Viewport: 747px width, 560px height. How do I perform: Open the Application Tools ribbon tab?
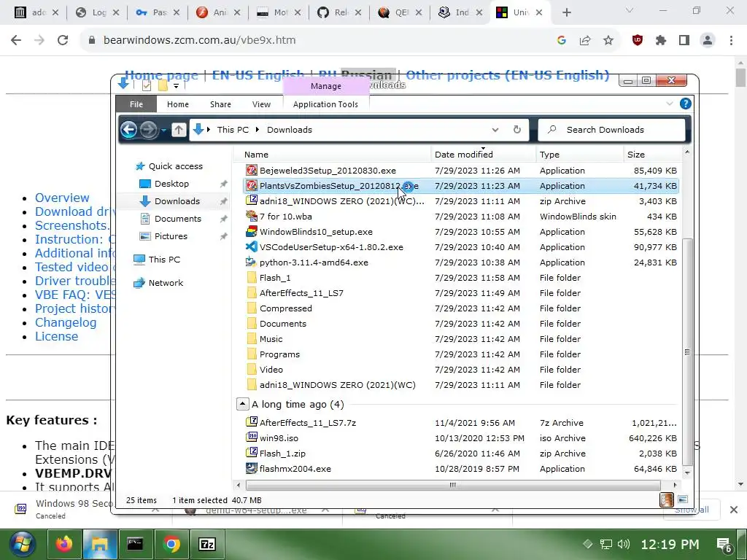click(x=325, y=104)
